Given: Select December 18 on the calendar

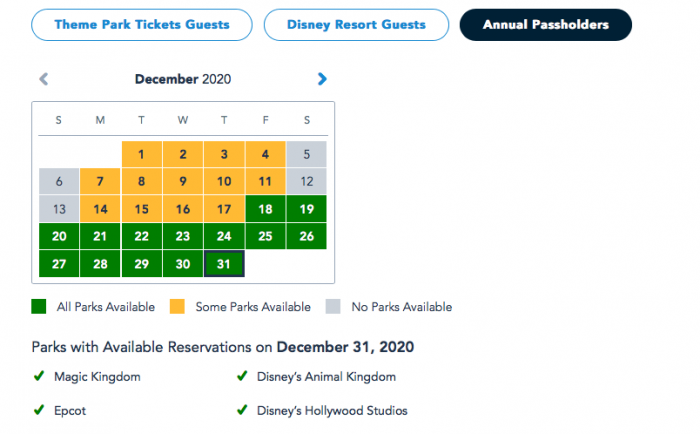Looking at the screenshot, I should pos(265,209).
